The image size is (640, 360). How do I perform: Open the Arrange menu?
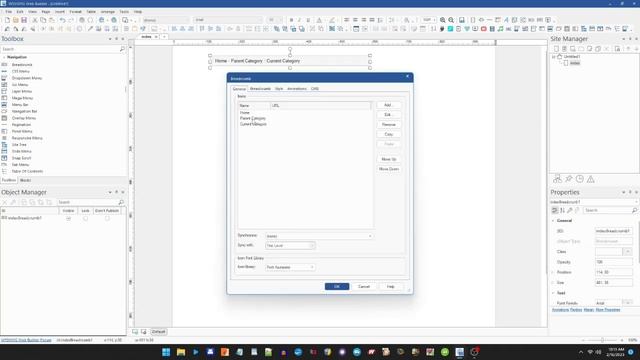(x=108, y=12)
